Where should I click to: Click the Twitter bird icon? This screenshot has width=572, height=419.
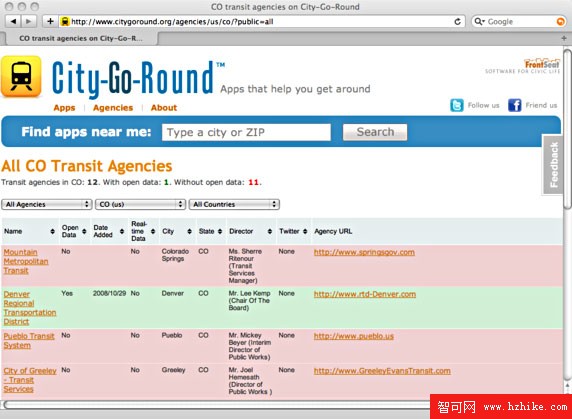coord(457,105)
